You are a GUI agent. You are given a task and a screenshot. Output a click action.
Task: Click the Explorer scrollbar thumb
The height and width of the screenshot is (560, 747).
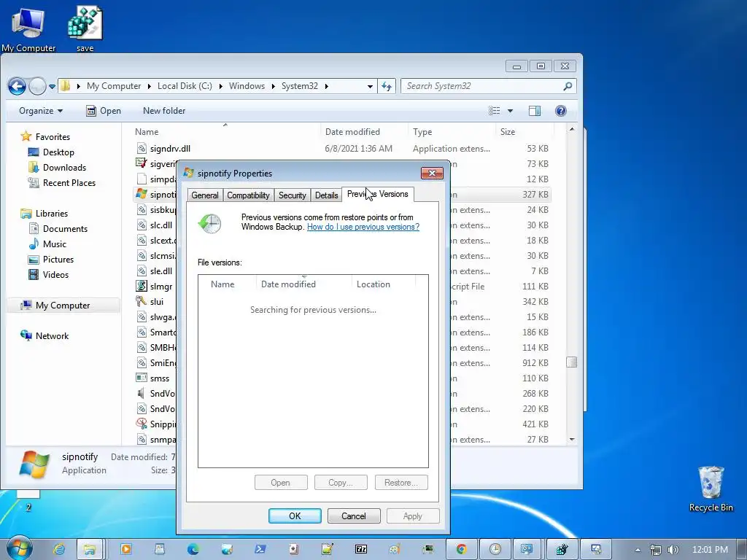point(572,362)
